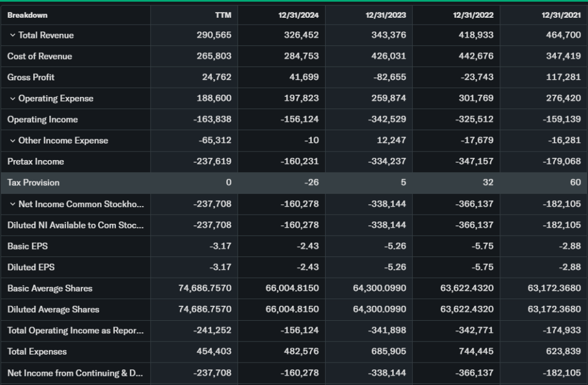Viewport: 588px width, 385px height.
Task: Select the 2021 Gross Profit value 117,281
Action: pyautogui.click(x=563, y=77)
